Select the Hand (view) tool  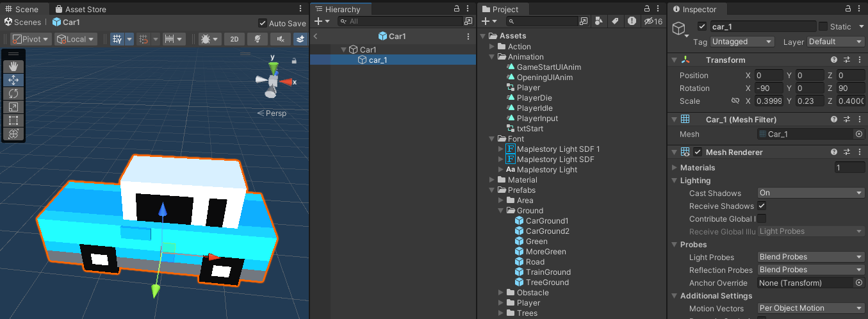point(13,67)
